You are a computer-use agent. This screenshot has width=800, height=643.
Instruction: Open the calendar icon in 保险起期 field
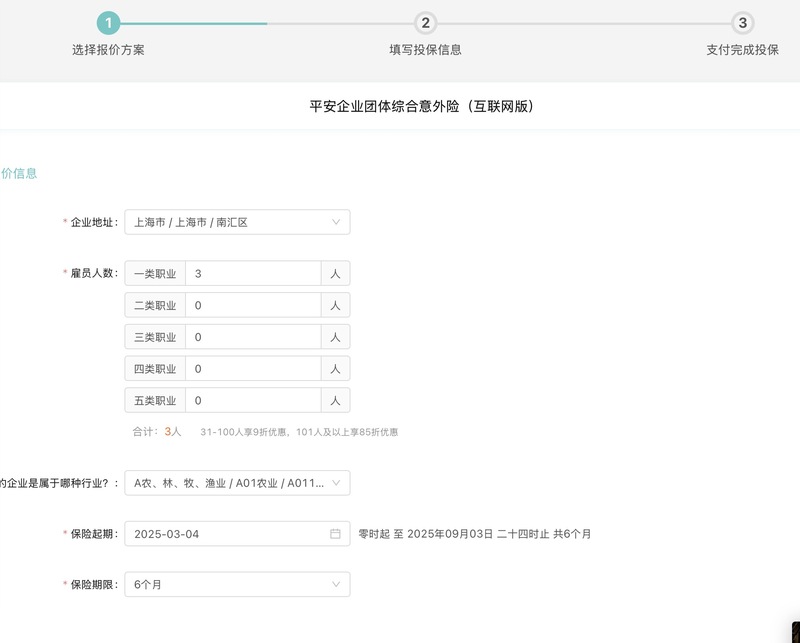[x=335, y=534]
